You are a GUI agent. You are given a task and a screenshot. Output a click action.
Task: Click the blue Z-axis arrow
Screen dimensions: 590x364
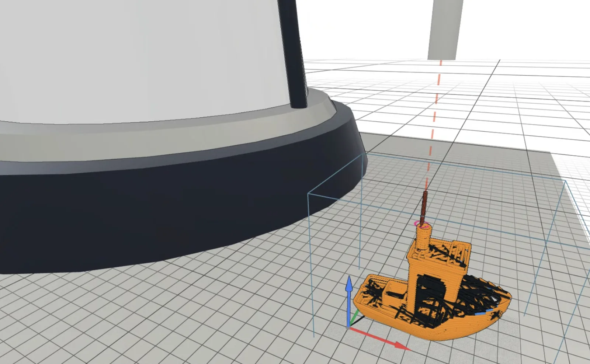(x=348, y=301)
